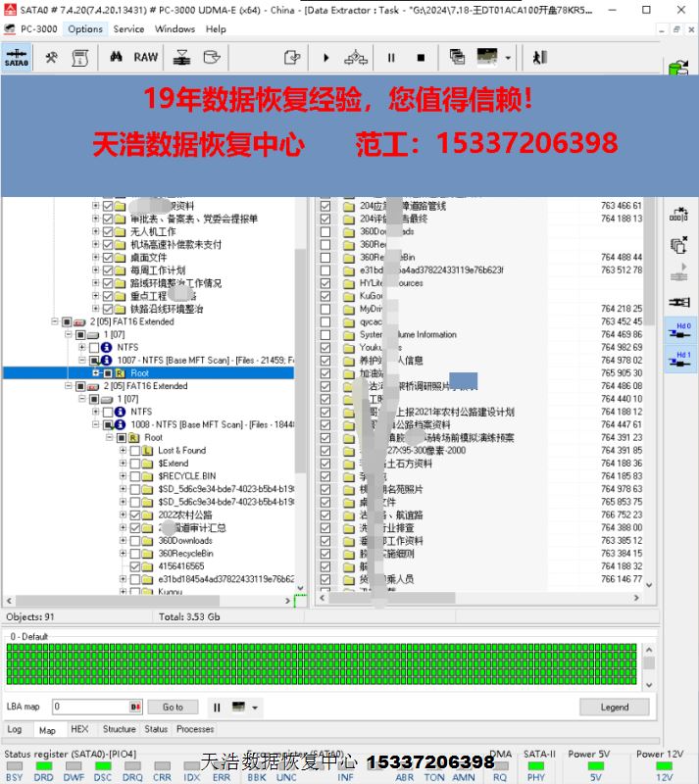Expand the $RECYCLE.BIN tree node
Screen dimensions: 699x784
click(x=123, y=476)
